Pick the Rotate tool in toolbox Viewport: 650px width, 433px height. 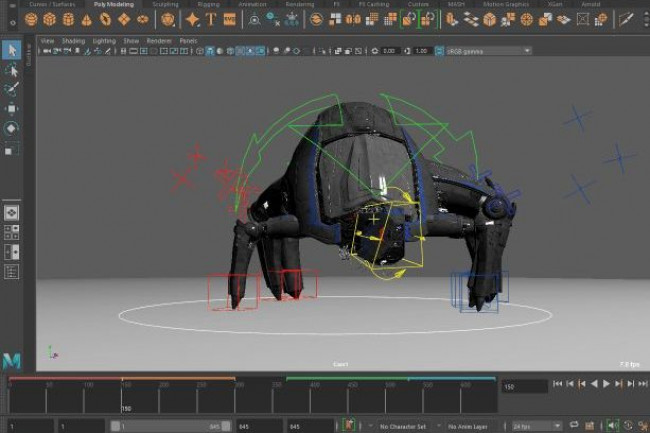(x=11, y=128)
